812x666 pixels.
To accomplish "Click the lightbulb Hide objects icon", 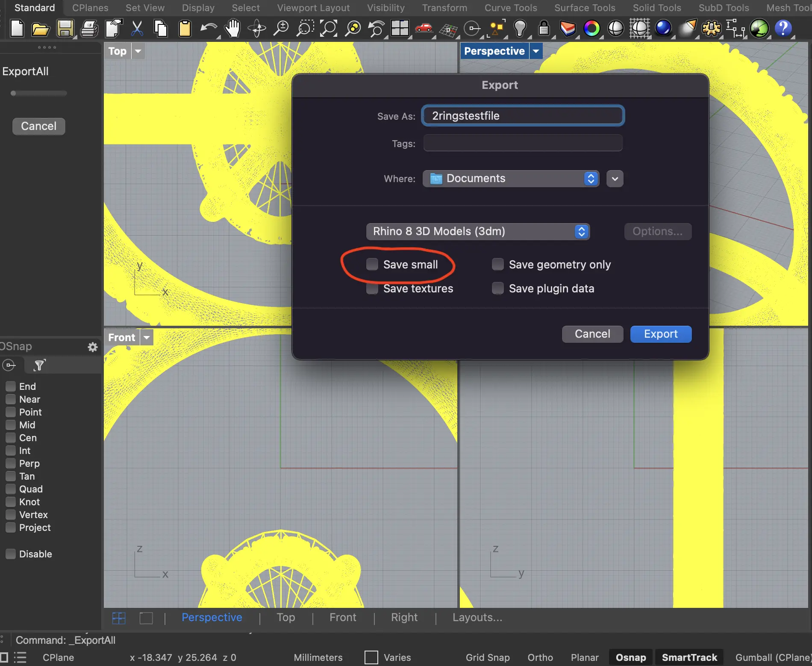I will tap(520, 29).
